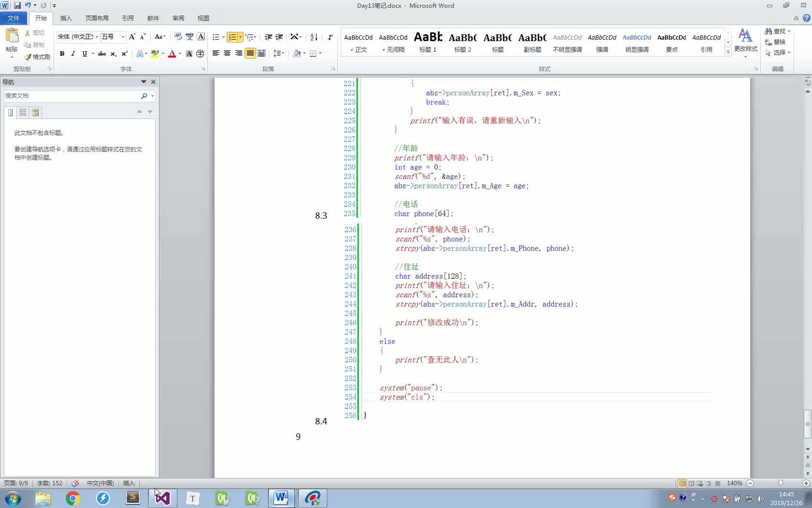Viewport: 812px width, 508px height.
Task: Click the Zoom In plus button
Action: 806,483
